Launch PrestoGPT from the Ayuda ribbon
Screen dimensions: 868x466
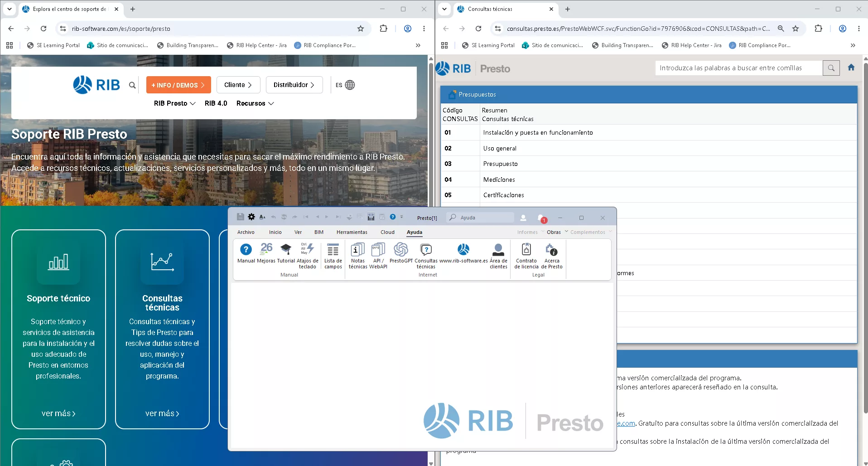click(x=401, y=253)
